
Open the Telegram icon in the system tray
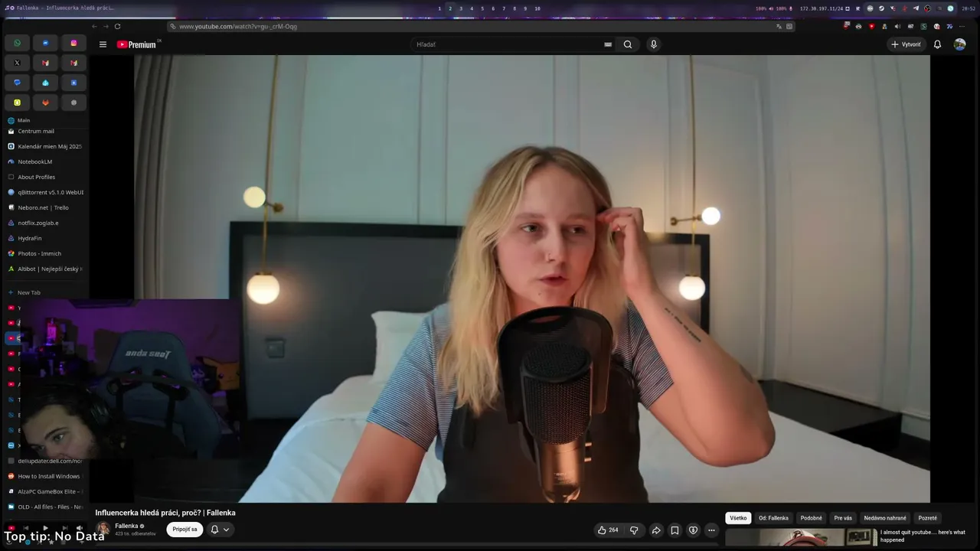point(916,8)
